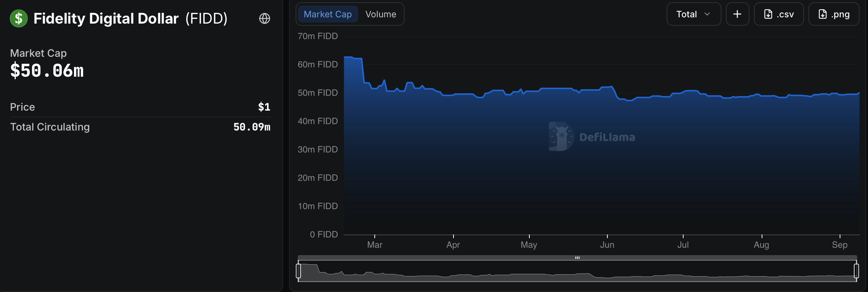Screen dimensions: 868x292
Task: Click the 0 FIDD axis label
Action: [x=324, y=234]
